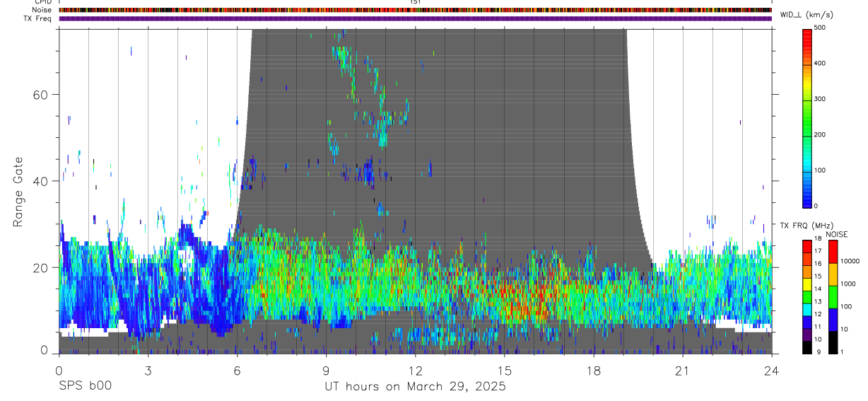The height and width of the screenshot is (401, 868).
Task: Click the Noise strip above the plot
Action: pyautogui.click(x=415, y=10)
